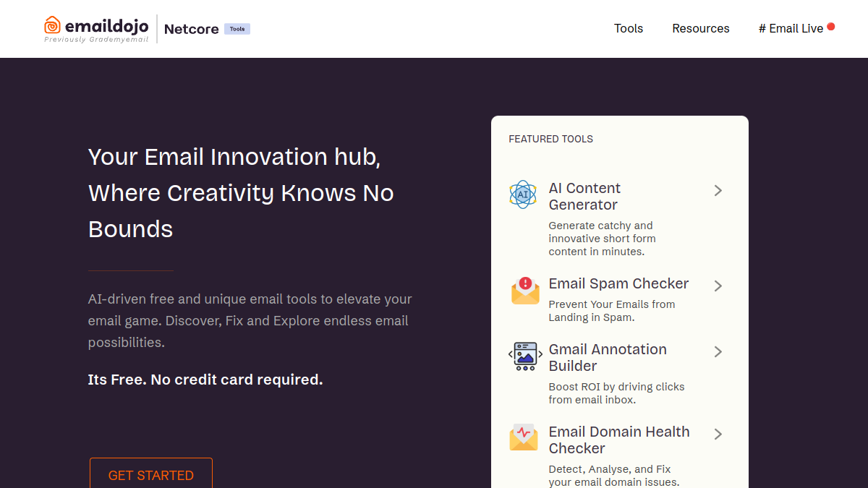Open Email Spam Checker via its chevron arrow

718,286
